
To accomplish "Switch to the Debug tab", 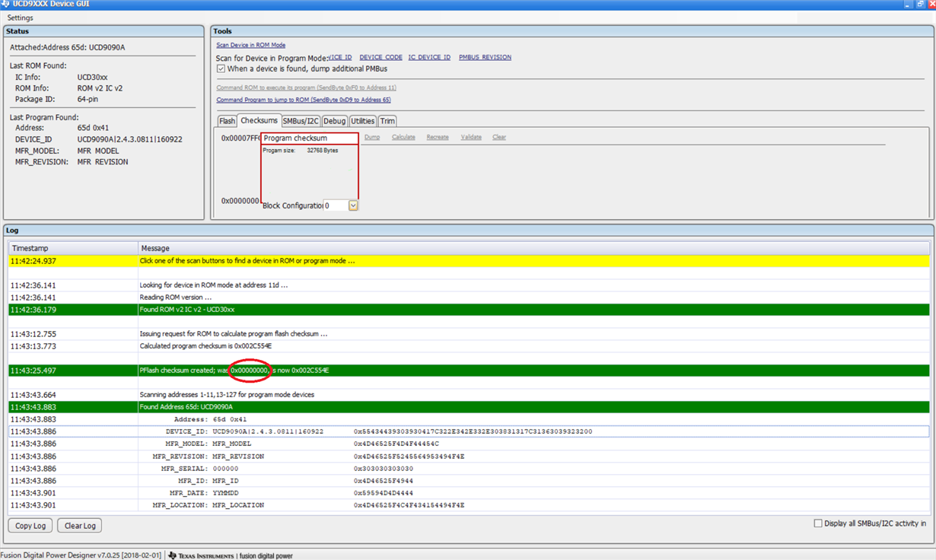I will click(x=334, y=121).
